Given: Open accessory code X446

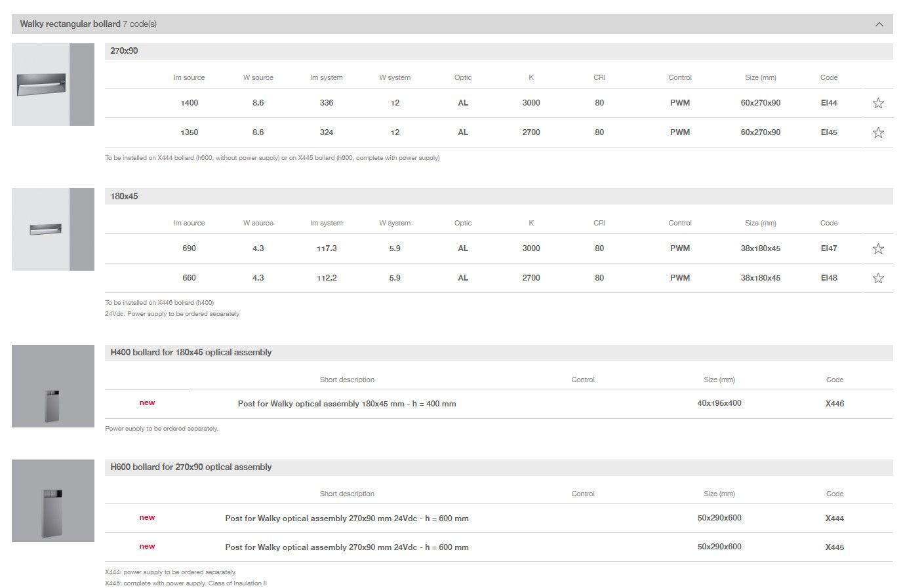Looking at the screenshot, I should click(834, 404).
